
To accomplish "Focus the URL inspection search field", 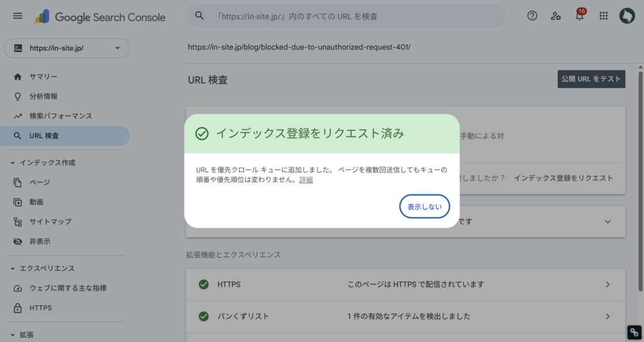I will click(345, 16).
